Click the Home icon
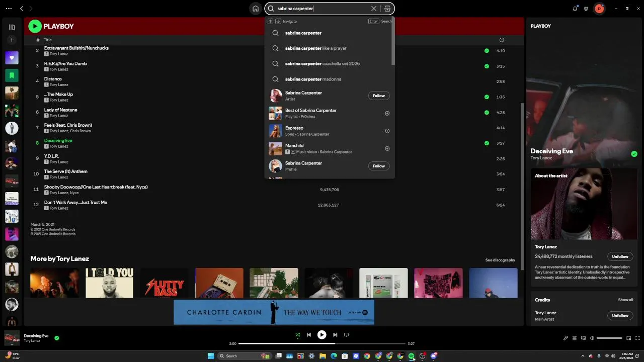This screenshot has width=644, height=362. (x=256, y=9)
